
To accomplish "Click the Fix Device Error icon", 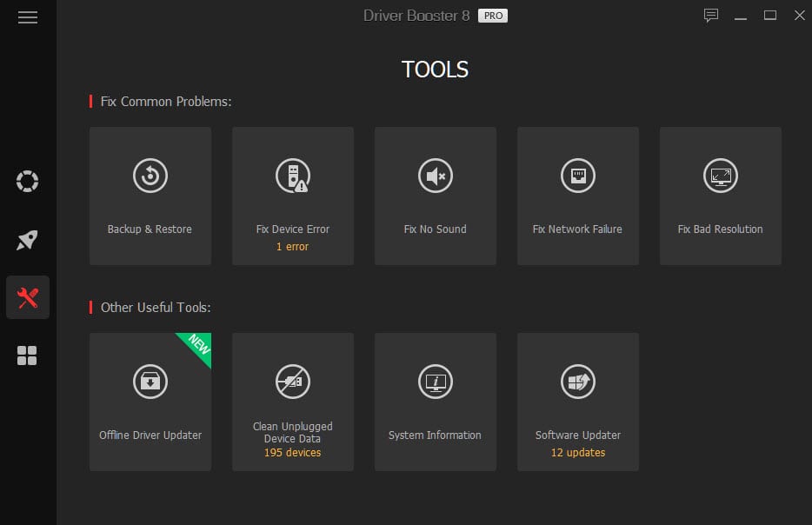I will (293, 176).
